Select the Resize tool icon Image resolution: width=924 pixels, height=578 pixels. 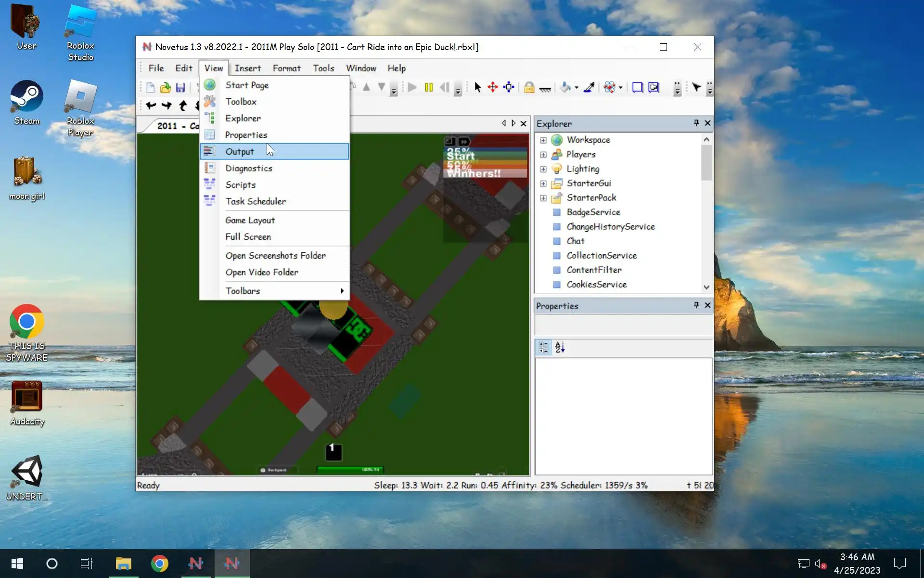(x=509, y=87)
